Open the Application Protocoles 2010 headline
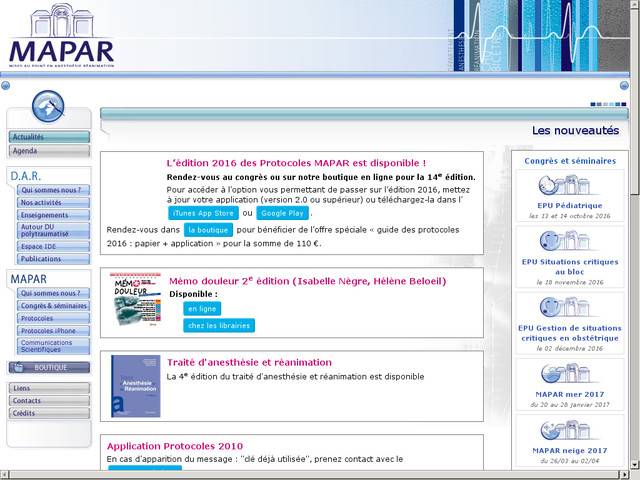 pos(175,446)
